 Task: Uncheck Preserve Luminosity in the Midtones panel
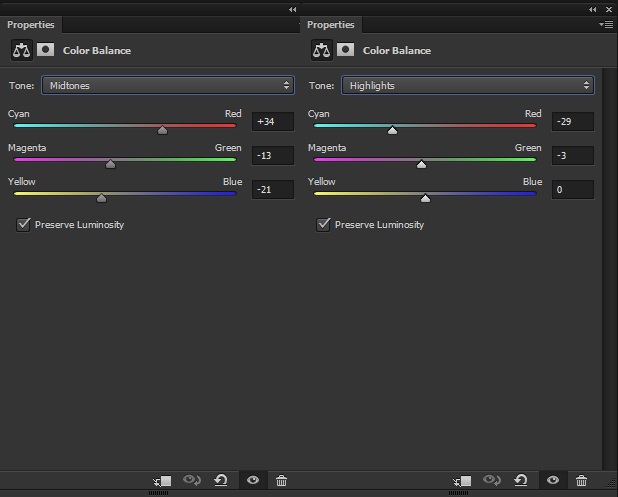24,225
